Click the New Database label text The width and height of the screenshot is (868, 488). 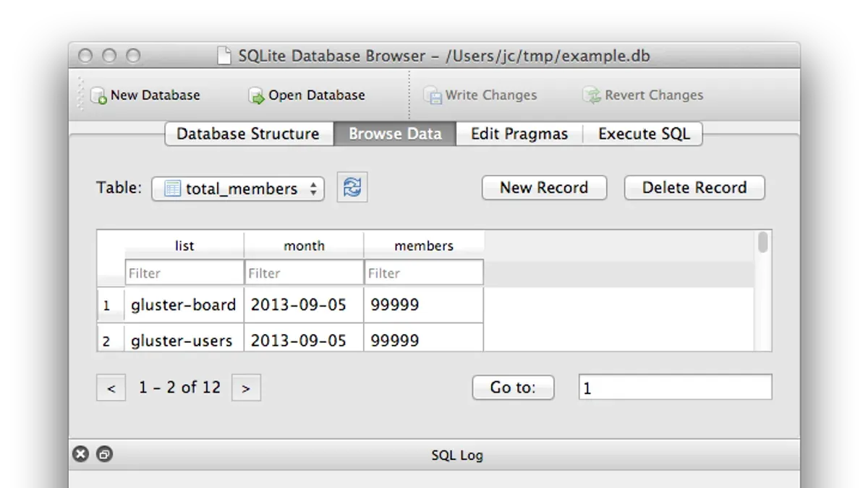point(155,95)
